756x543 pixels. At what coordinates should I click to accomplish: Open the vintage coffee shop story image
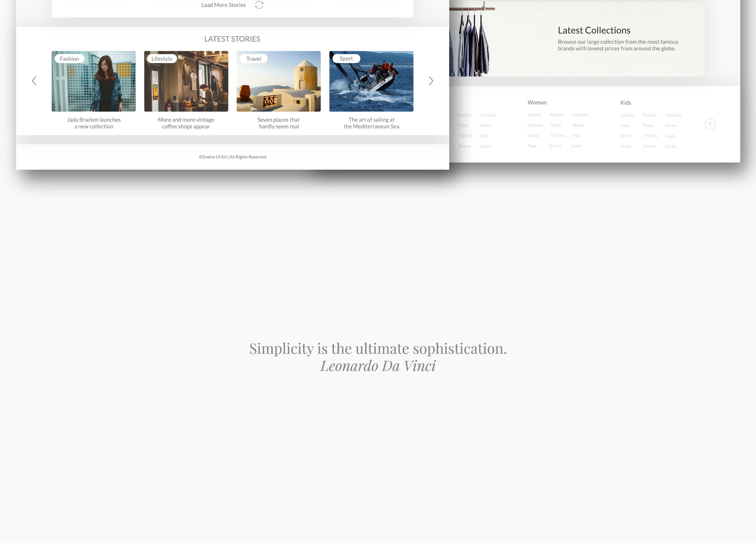point(186,86)
